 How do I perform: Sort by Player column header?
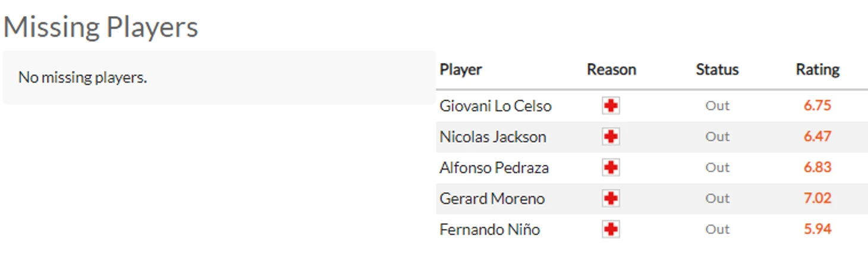(x=461, y=70)
